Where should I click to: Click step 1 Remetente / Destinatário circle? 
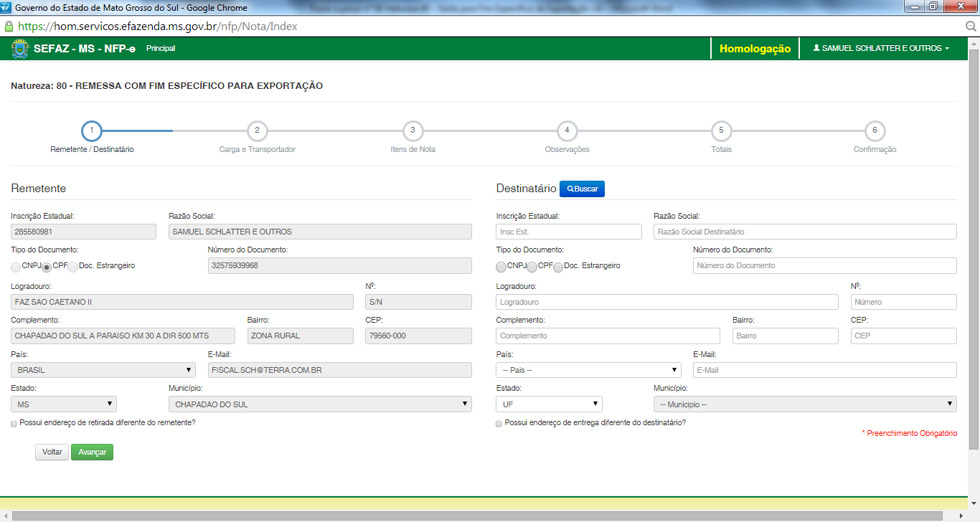click(92, 130)
